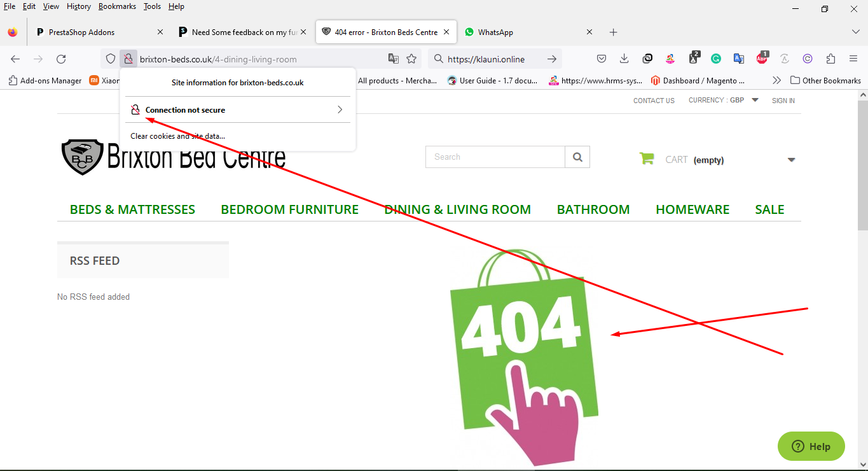Open a new browser tab
The width and height of the screenshot is (868, 471).
[x=613, y=32]
